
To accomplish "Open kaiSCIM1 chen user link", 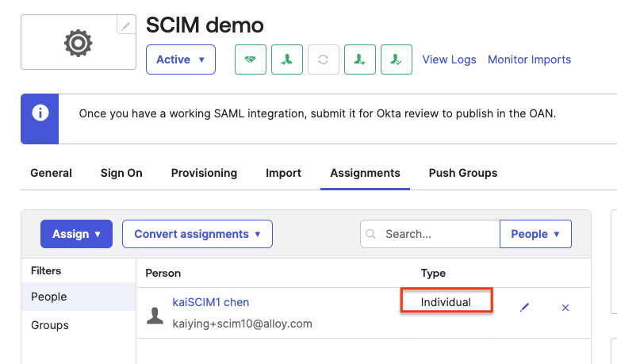I will point(210,302).
